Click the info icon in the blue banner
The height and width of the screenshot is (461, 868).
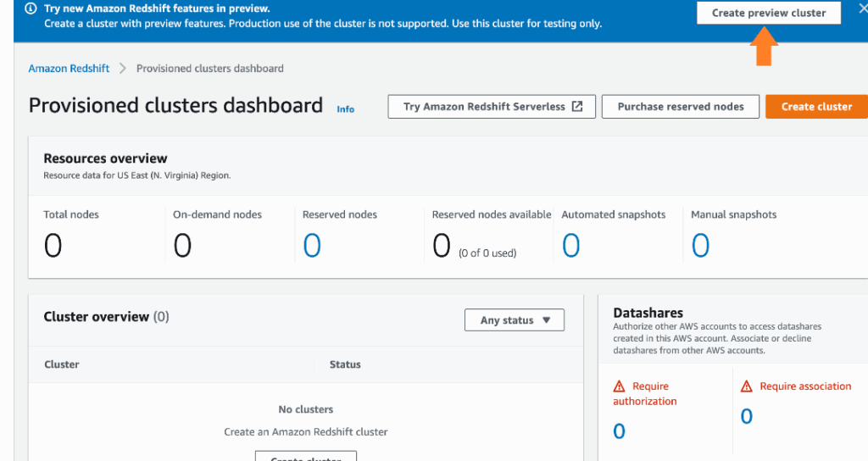[x=31, y=8]
